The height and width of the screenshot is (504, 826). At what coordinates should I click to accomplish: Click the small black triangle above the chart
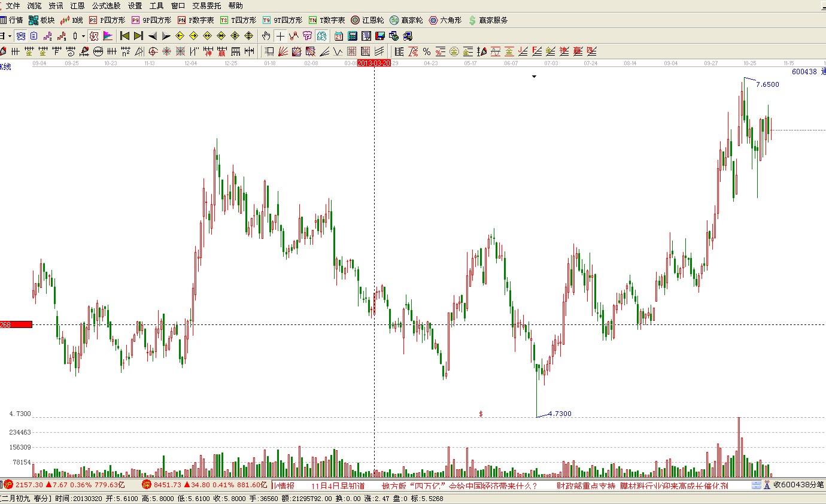tap(534, 77)
